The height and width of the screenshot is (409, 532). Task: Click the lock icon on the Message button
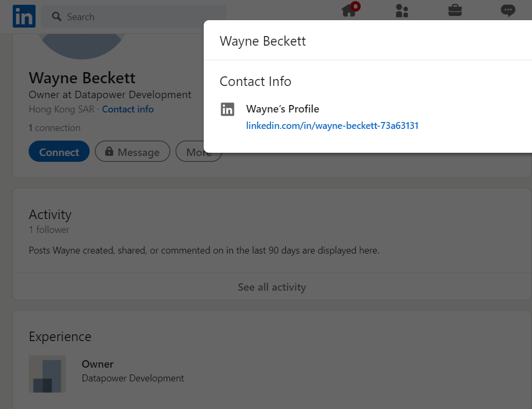109,151
